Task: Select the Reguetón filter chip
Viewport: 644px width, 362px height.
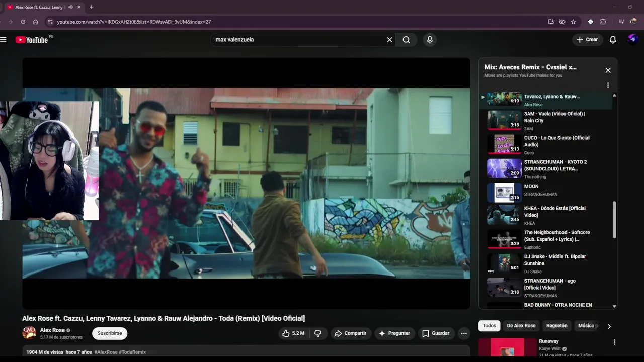Action: coord(556,326)
